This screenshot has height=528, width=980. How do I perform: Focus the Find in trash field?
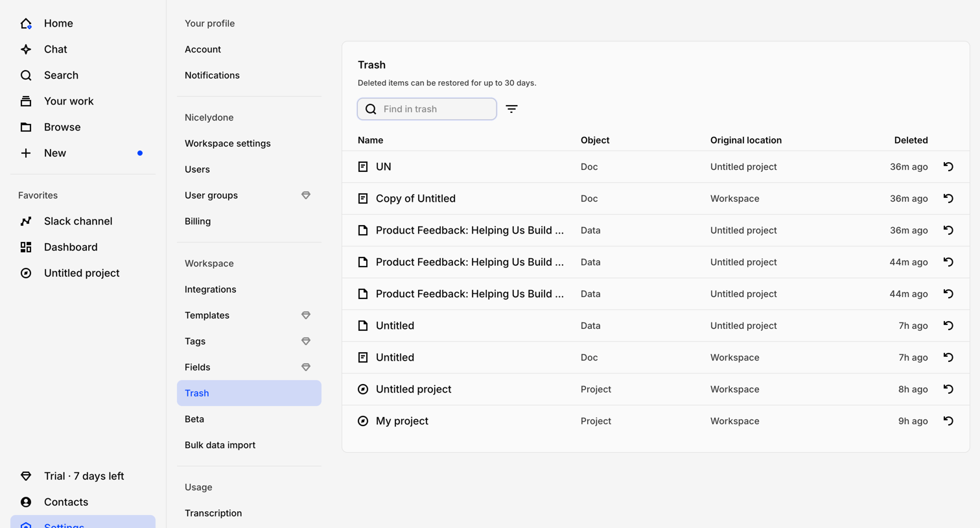(427, 109)
